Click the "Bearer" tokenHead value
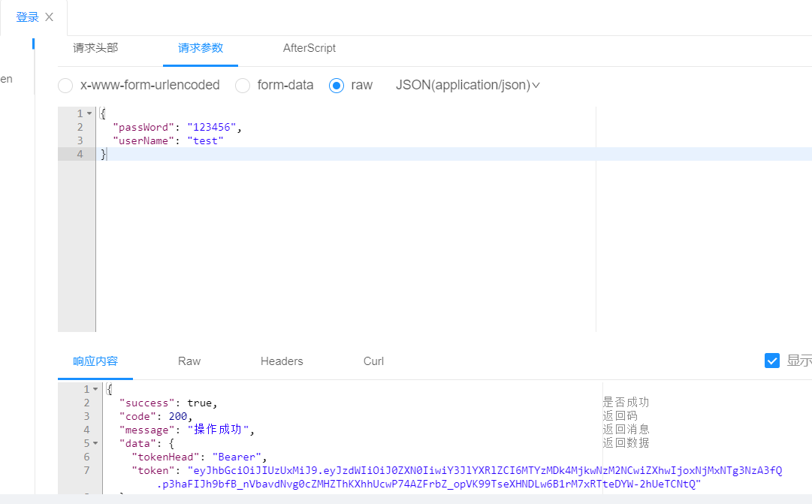 [236, 457]
